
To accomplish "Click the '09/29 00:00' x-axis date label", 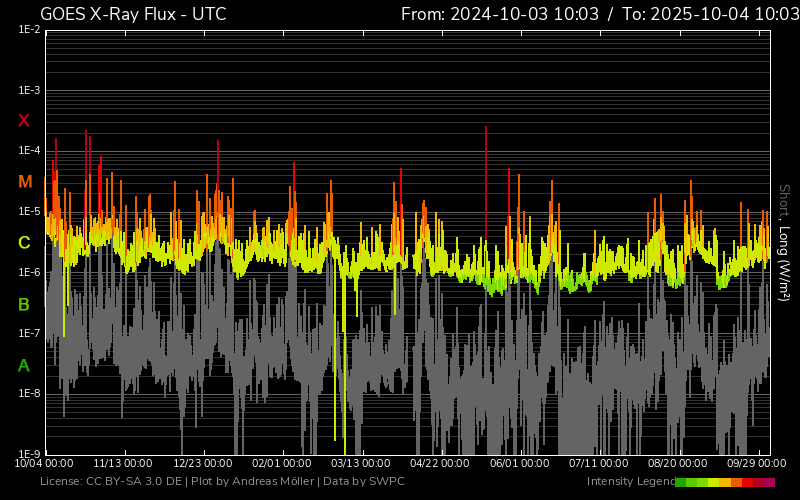I will 755,464.
